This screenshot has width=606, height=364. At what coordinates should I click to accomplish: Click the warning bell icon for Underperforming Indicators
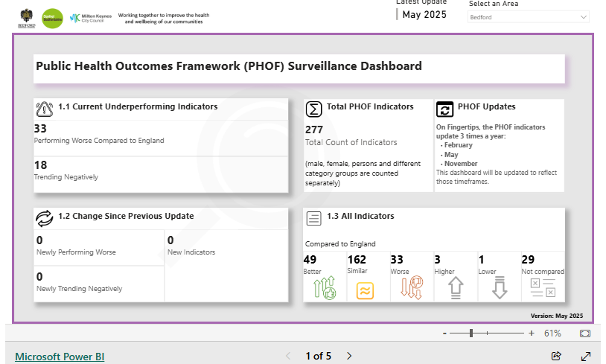[45, 109]
